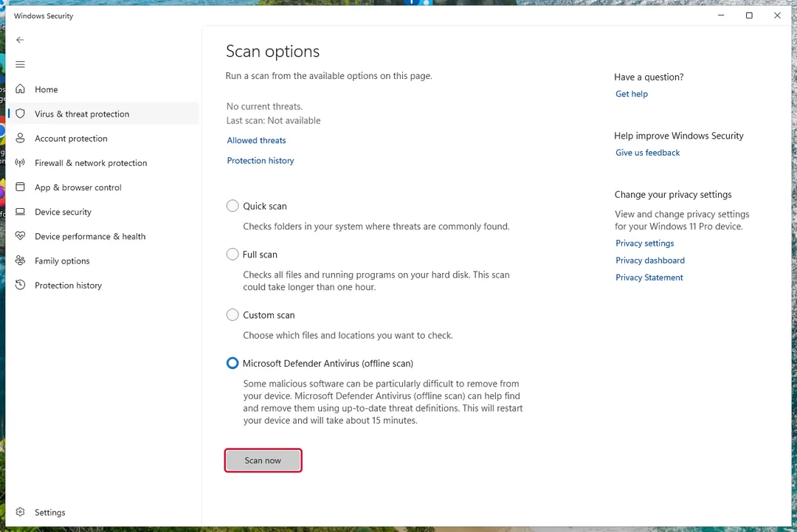Select Microsoft Defender Antivirus offline scan option
This screenshot has width=797, height=532.
(232, 363)
